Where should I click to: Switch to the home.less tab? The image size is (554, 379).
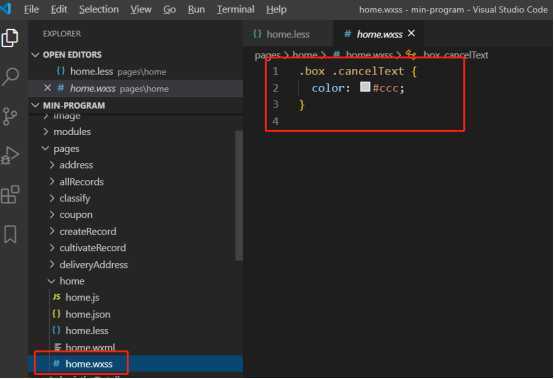point(282,34)
